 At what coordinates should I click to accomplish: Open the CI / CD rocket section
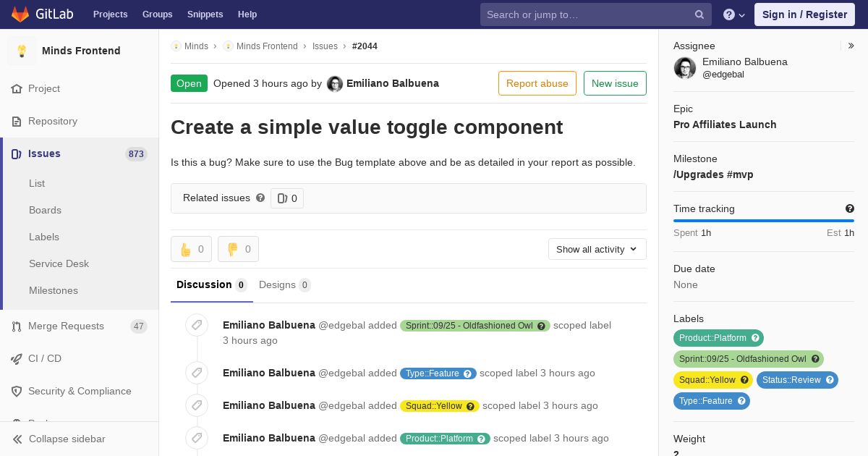[x=80, y=358]
